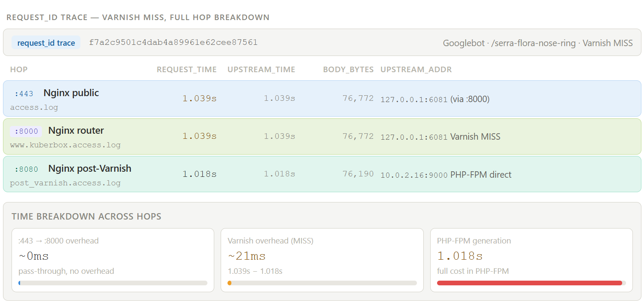Click the UPSTREAM_TIME column header
This screenshot has height=302, width=644.
pyautogui.click(x=261, y=70)
